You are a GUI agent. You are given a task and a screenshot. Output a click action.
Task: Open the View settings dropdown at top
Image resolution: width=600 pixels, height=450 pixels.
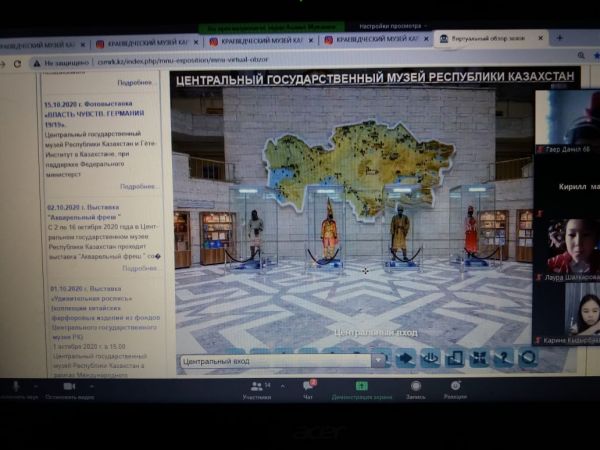(x=393, y=25)
